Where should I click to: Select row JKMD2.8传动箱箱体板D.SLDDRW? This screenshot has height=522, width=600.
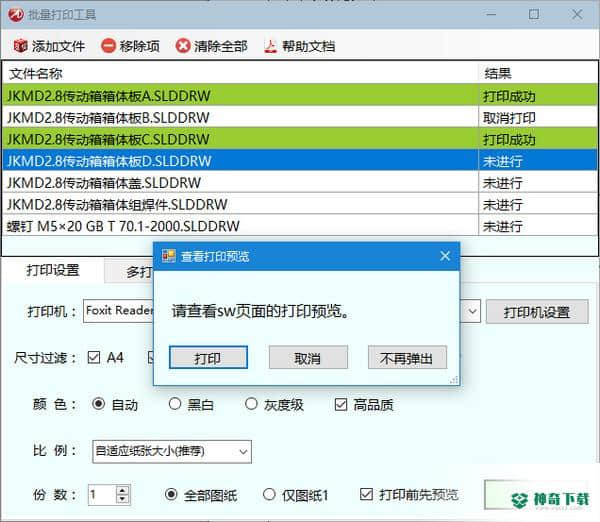pyautogui.click(x=300, y=161)
